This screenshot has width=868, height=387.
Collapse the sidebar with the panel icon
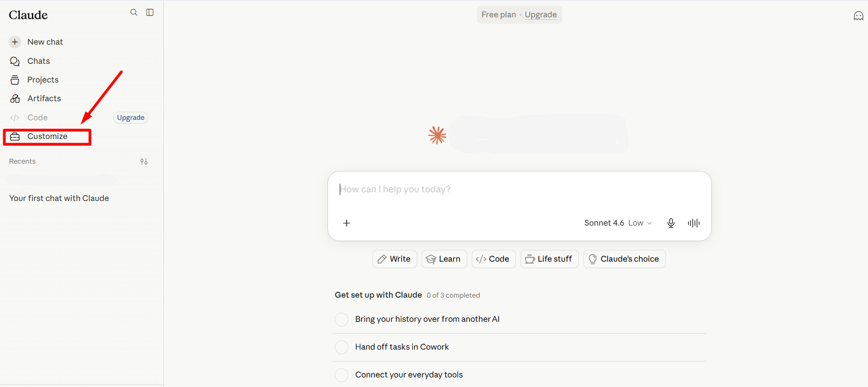click(150, 12)
